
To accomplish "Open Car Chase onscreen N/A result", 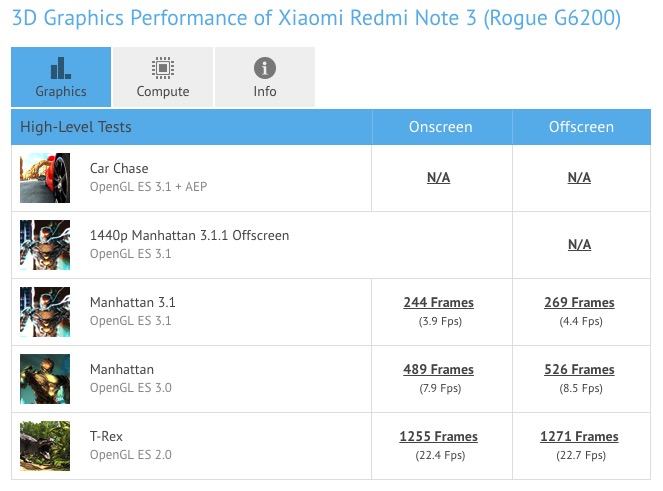I will [438, 178].
